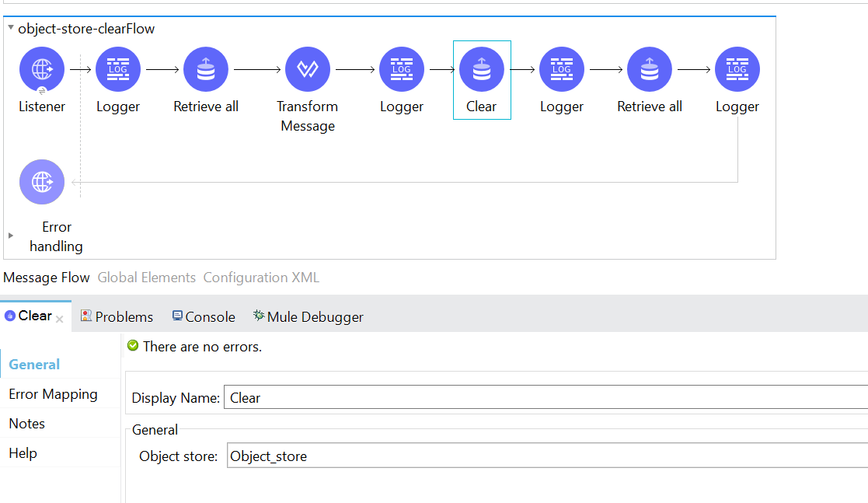Select the Clear object store node
This screenshot has height=503, width=868.
click(x=482, y=69)
